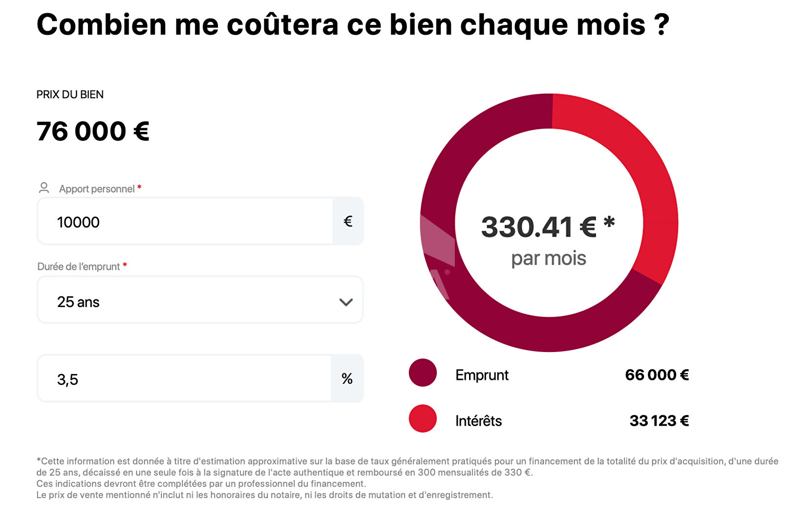Click the 66 000 € loan amount
This screenshot has width=812, height=528.
pos(657,375)
